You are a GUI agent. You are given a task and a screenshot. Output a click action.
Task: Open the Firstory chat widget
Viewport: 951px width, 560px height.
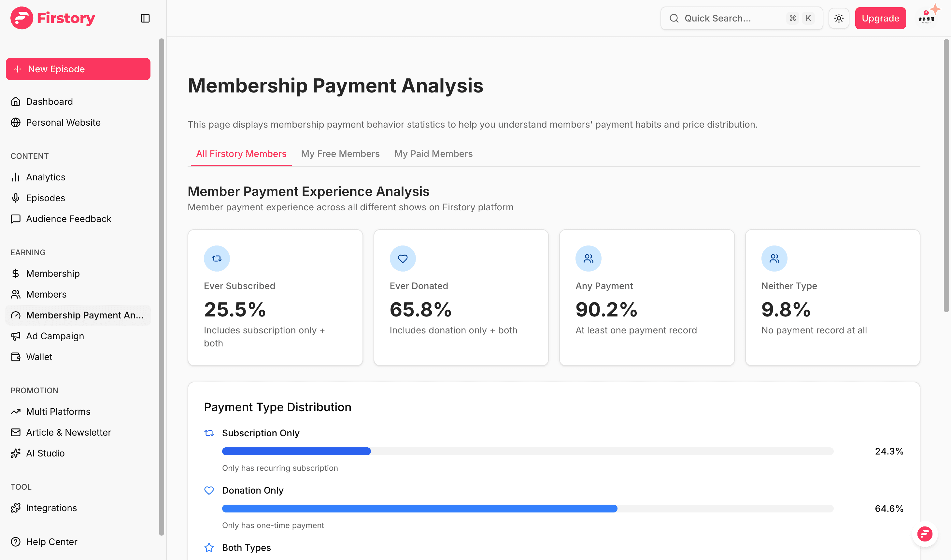pyautogui.click(x=925, y=534)
